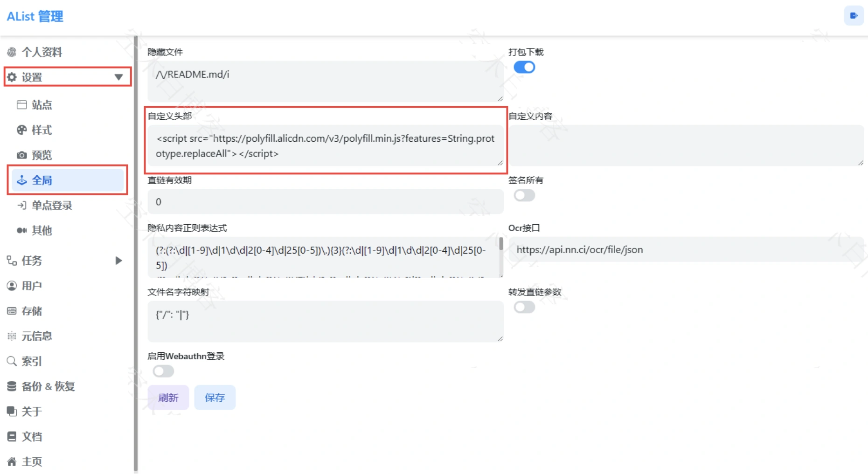
Task: Click the 文档 docs icon
Action: (x=12, y=437)
